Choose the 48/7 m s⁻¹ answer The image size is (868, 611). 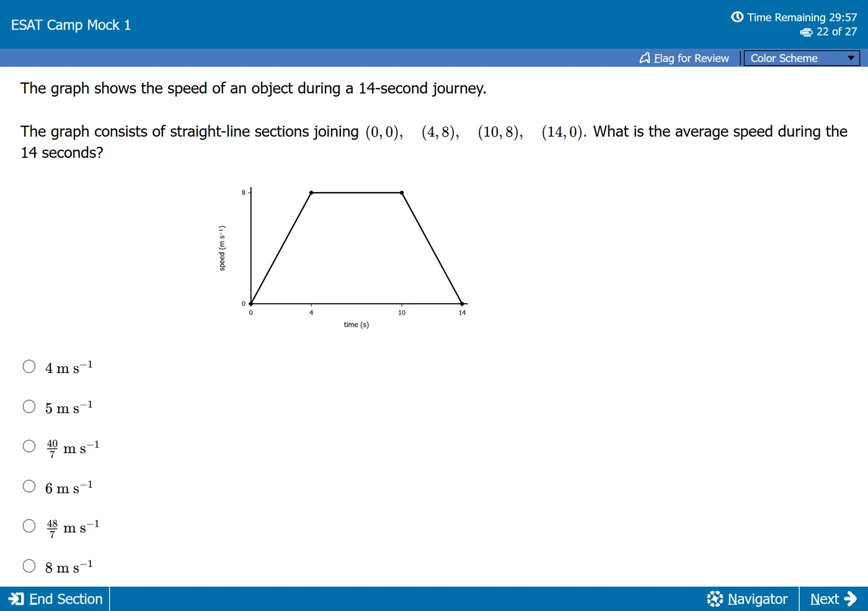[x=29, y=526]
